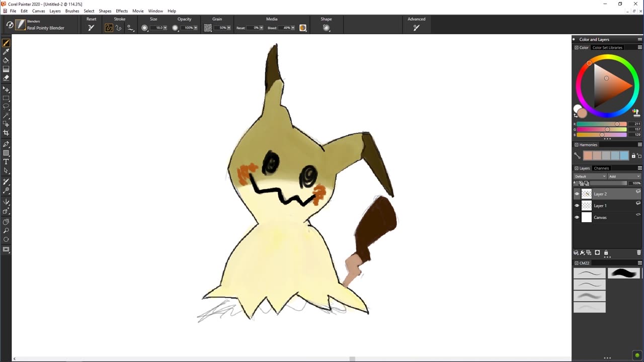The image size is (644, 362).
Task: Open the layer composite method Default dropdown
Action: click(x=590, y=176)
